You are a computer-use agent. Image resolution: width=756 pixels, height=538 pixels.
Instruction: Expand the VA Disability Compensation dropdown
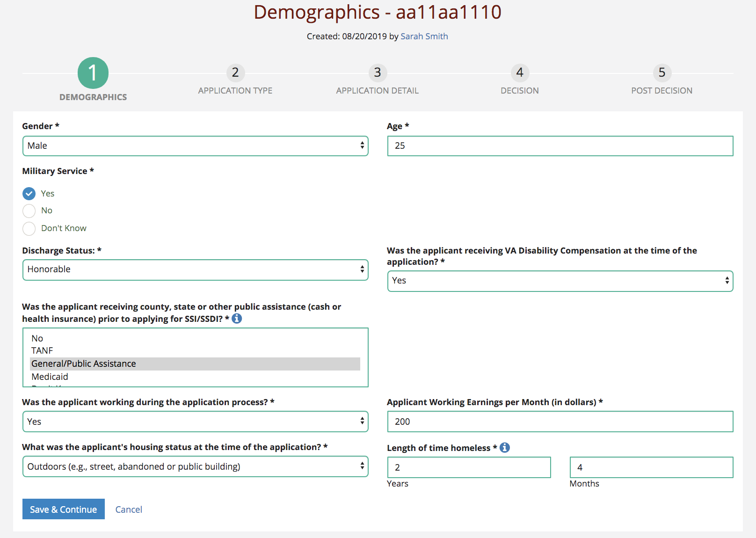click(560, 281)
